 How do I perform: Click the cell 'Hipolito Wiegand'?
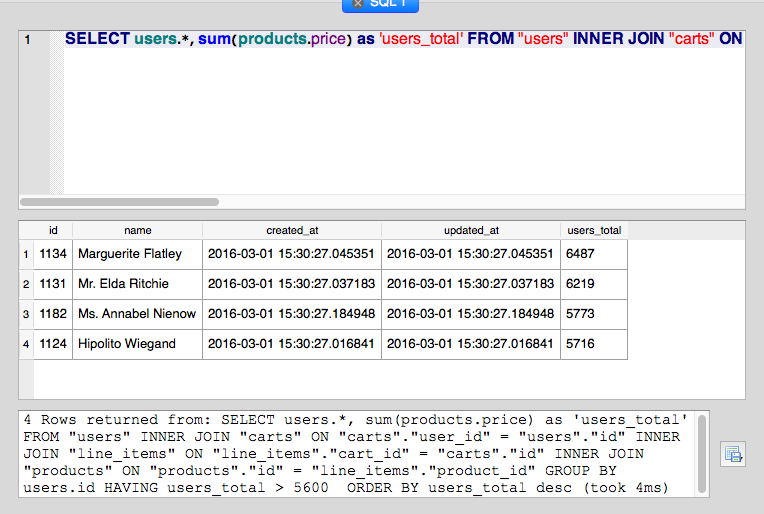[137, 344]
